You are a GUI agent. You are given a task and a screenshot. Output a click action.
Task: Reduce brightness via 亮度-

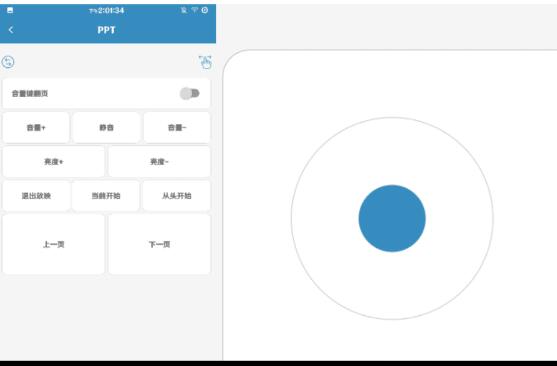159,162
